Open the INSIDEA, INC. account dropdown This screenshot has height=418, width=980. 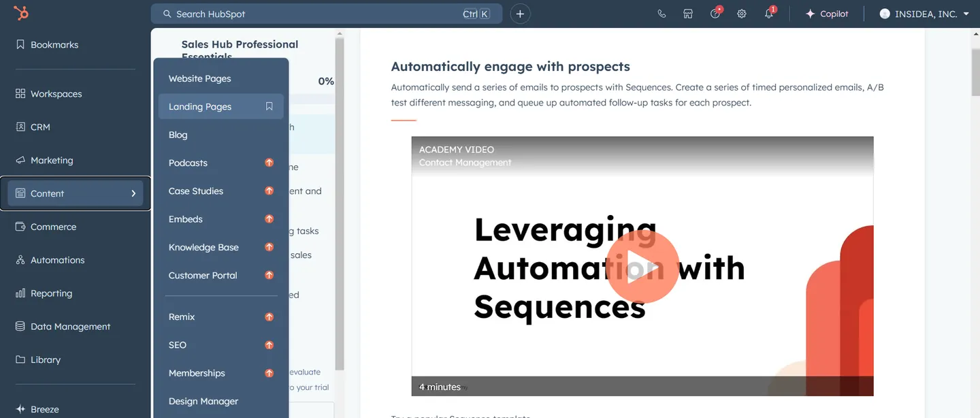point(924,14)
